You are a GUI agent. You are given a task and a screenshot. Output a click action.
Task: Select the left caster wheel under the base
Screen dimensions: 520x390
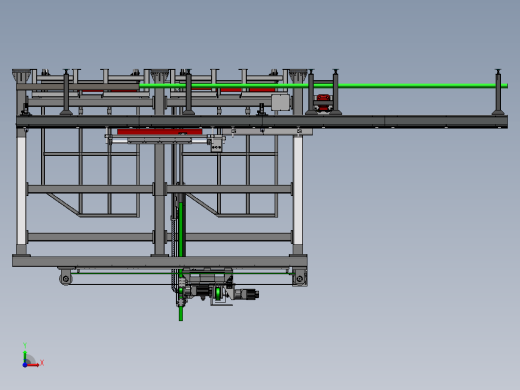point(66,278)
